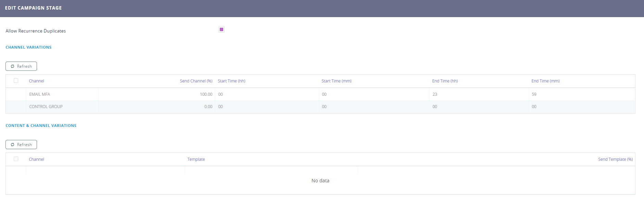Edit the EMAIL MFA send percentage 100.00
The width and height of the screenshot is (644, 209).
[206, 94]
